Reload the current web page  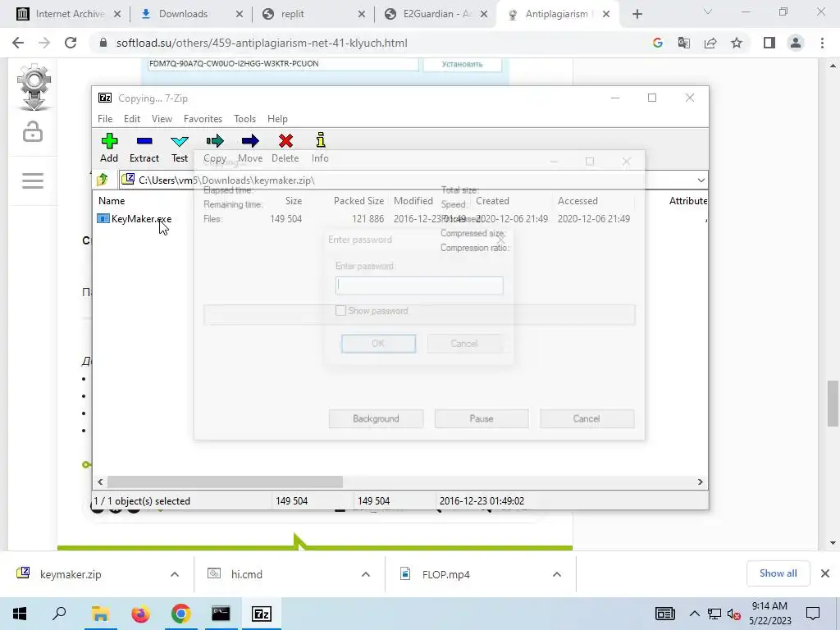(x=71, y=43)
